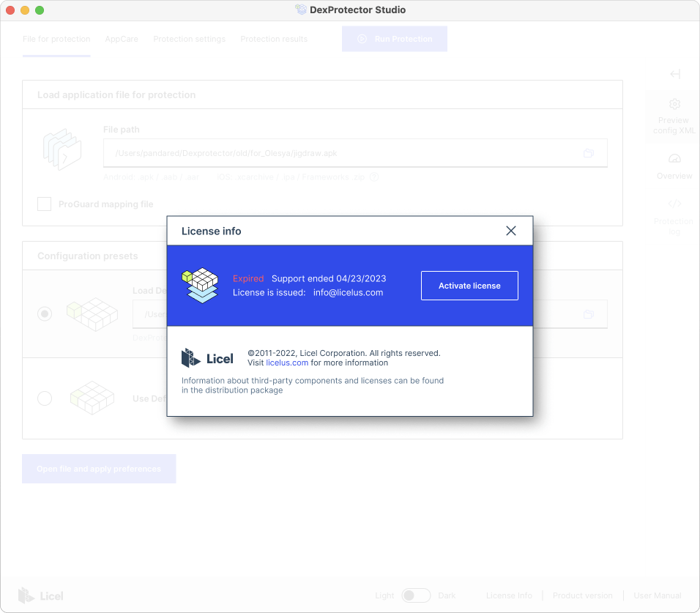
Task: Open the Overview gauge icon
Action: point(674,158)
